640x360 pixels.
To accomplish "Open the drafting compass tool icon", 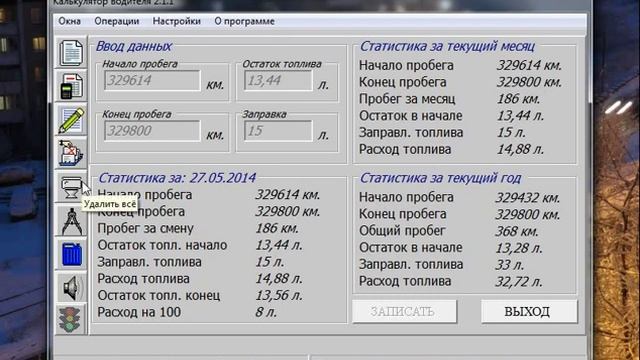I will pyautogui.click(x=71, y=221).
